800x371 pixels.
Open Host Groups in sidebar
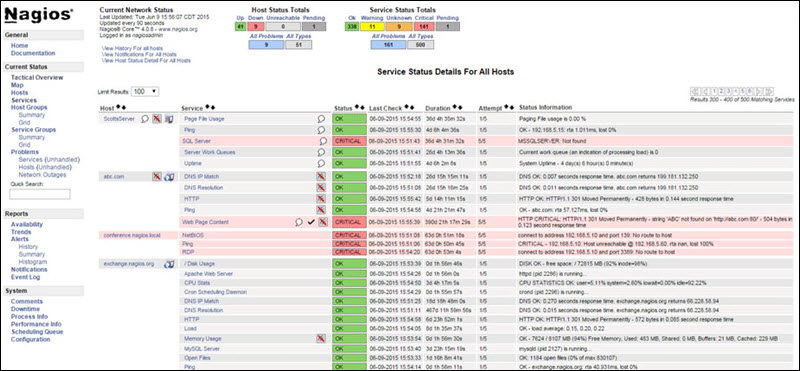pos(29,108)
